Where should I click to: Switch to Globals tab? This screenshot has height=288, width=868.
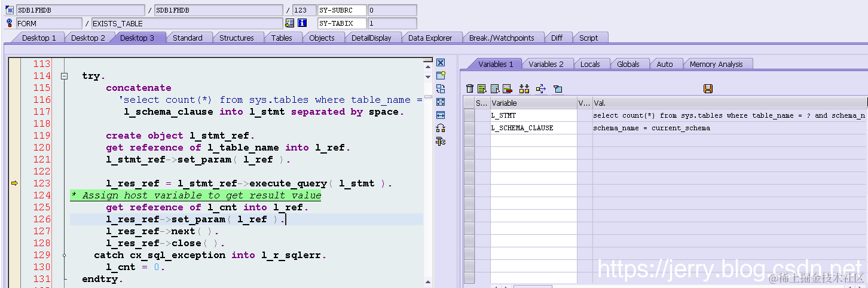[x=628, y=64]
